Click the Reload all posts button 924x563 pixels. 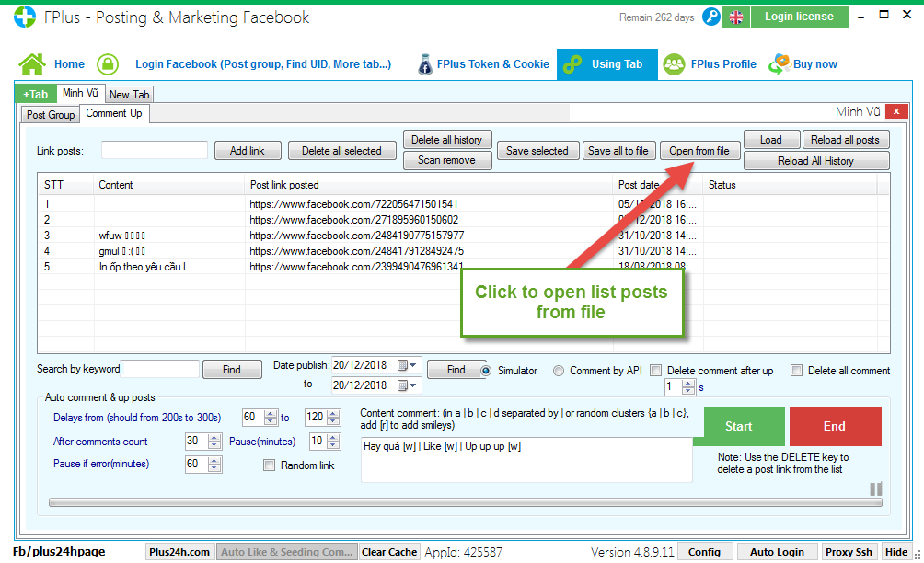point(845,140)
